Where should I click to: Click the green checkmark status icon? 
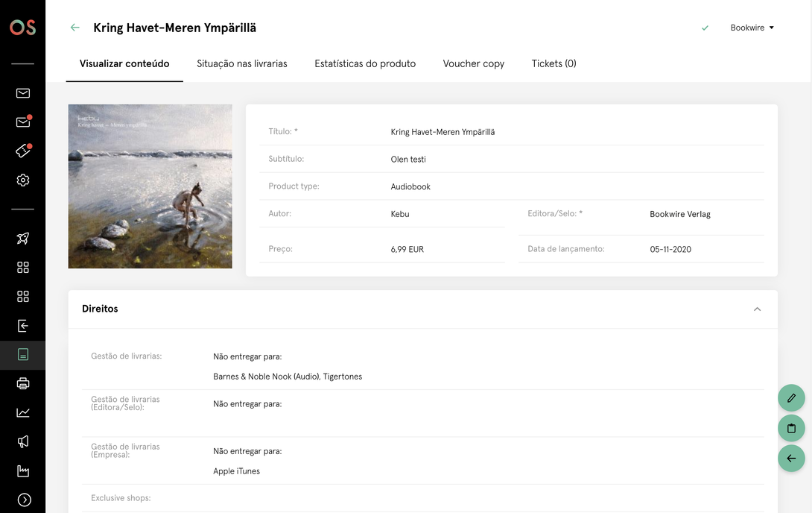pos(705,28)
